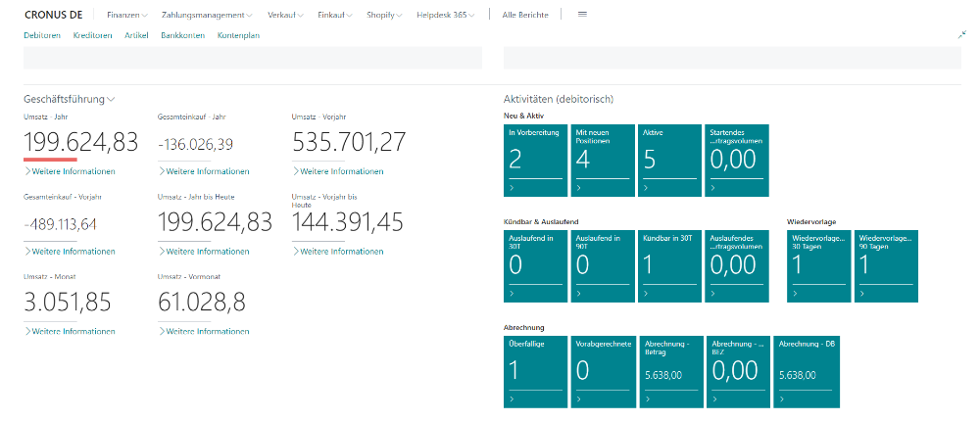
Task: Open the Zahlungsmanagement dropdown menu
Action: [206, 16]
